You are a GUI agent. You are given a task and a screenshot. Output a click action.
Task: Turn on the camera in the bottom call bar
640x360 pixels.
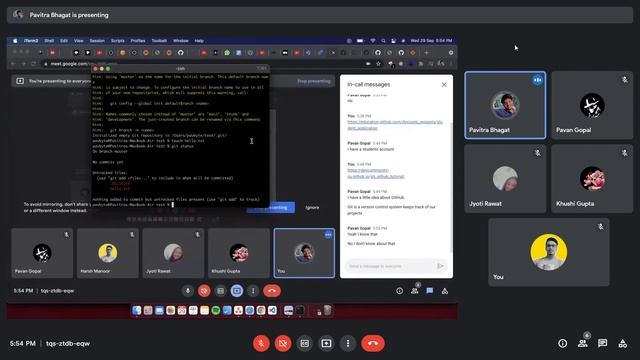(283, 343)
